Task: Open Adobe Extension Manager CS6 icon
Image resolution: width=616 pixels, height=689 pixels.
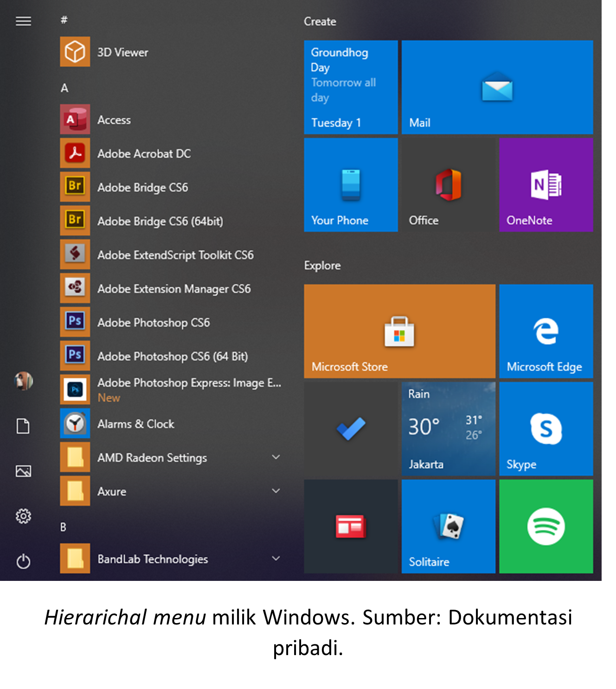Action: pos(75,289)
